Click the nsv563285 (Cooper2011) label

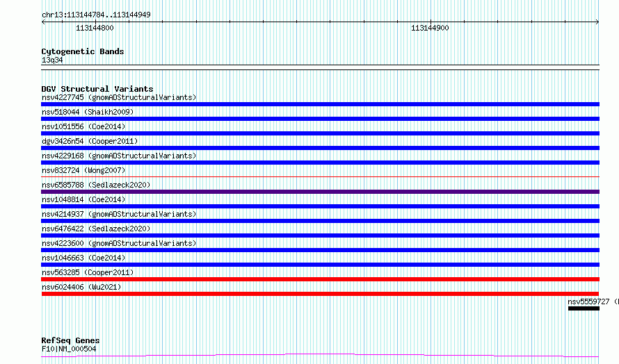[88, 272]
